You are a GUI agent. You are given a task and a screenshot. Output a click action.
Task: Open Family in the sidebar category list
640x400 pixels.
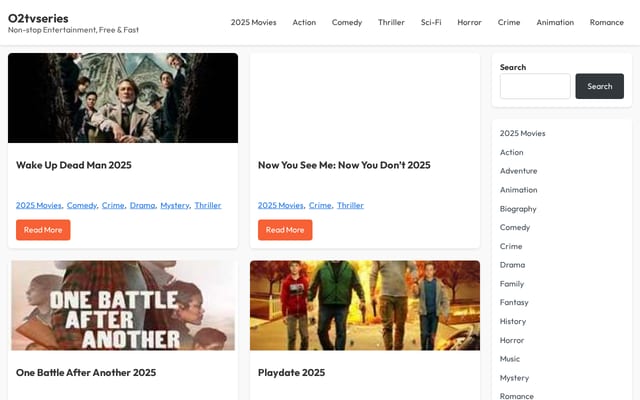512,284
